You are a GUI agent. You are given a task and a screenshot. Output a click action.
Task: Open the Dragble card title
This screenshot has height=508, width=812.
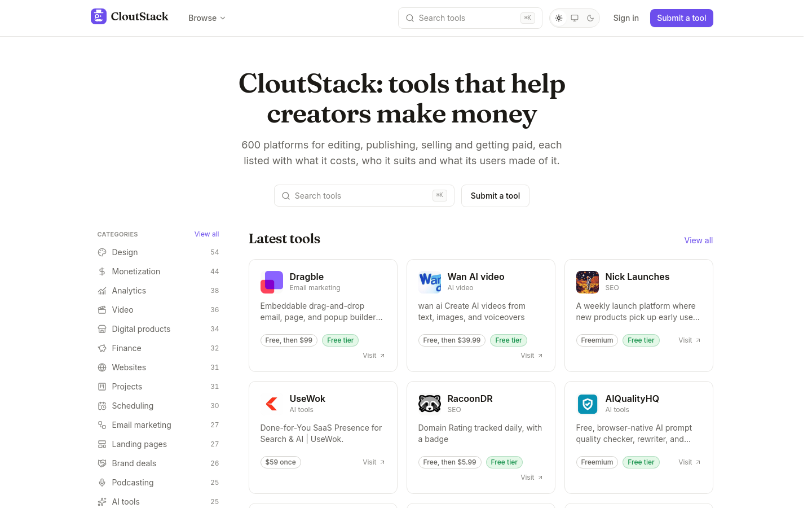307,277
